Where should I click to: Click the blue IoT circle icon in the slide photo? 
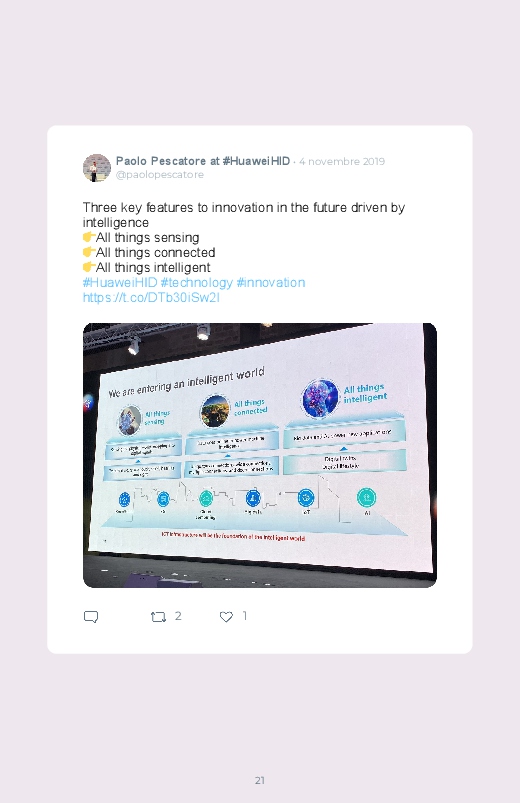pos(306,497)
